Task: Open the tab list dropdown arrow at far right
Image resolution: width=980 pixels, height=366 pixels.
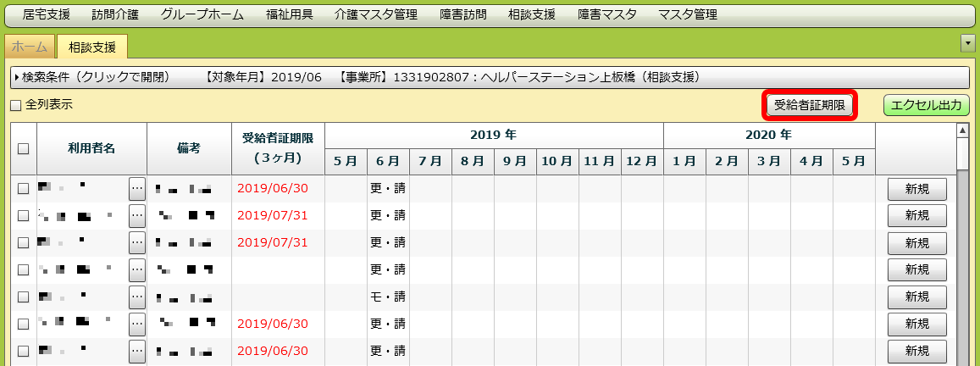Action: 967,43
